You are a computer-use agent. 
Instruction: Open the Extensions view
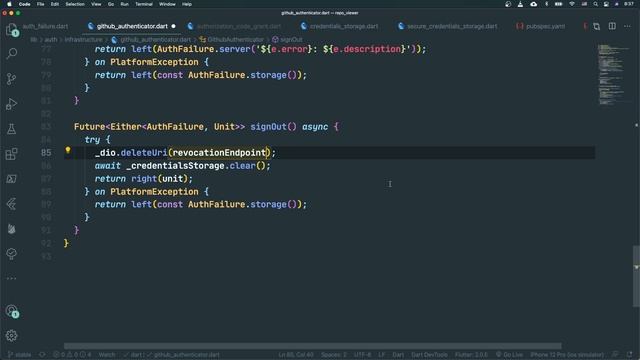pos(11,154)
